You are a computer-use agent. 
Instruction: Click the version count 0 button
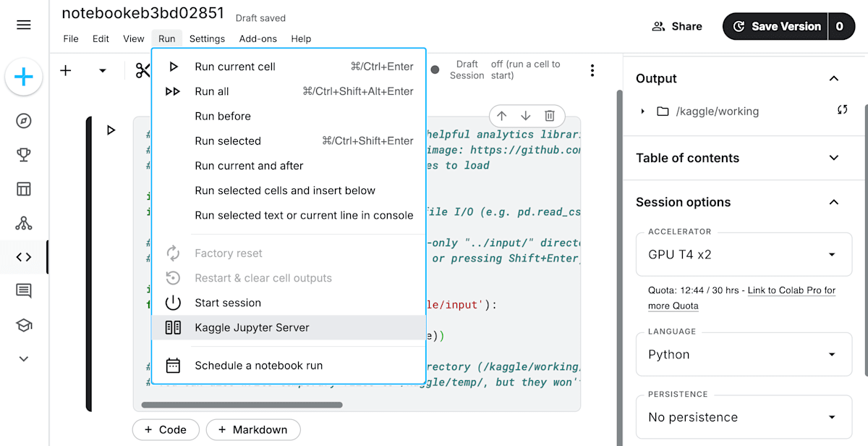click(841, 26)
